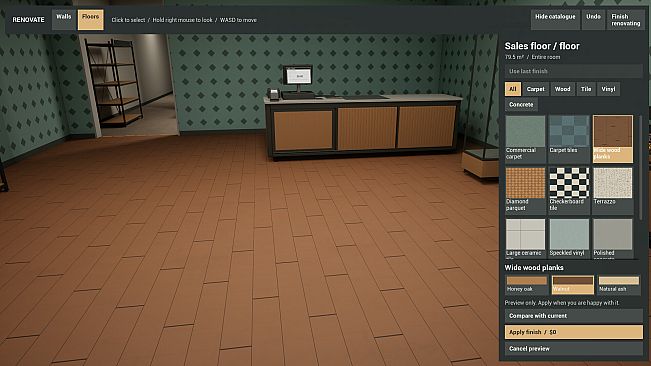Filter catalogue by Vinyl
The image size is (651, 366).
point(608,89)
